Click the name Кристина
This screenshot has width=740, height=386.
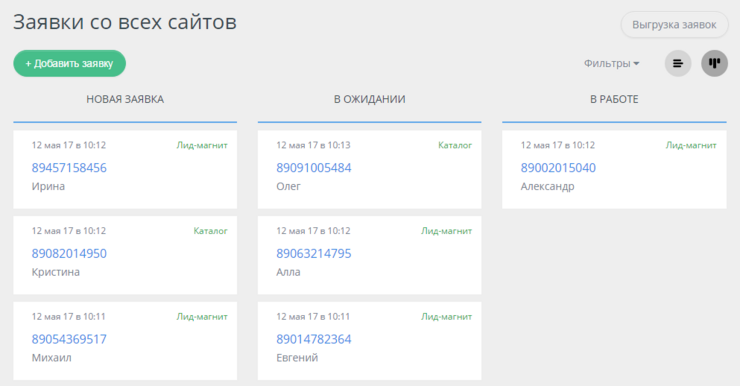56,272
